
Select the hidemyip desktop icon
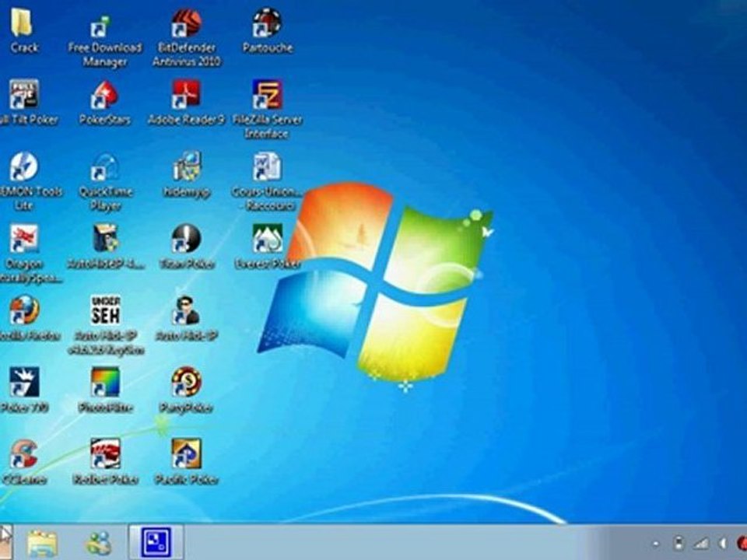(x=186, y=166)
